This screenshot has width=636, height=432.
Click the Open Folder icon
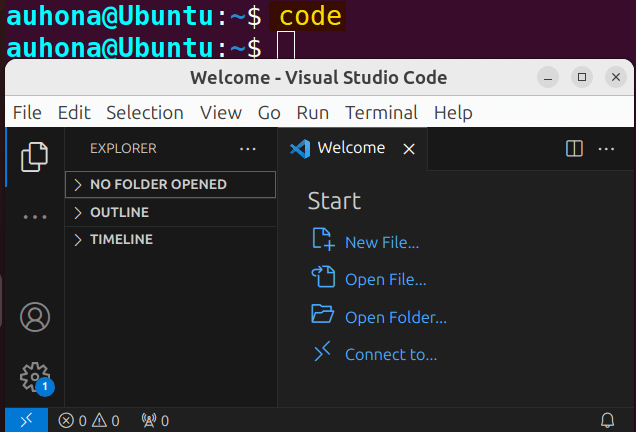tap(322, 314)
